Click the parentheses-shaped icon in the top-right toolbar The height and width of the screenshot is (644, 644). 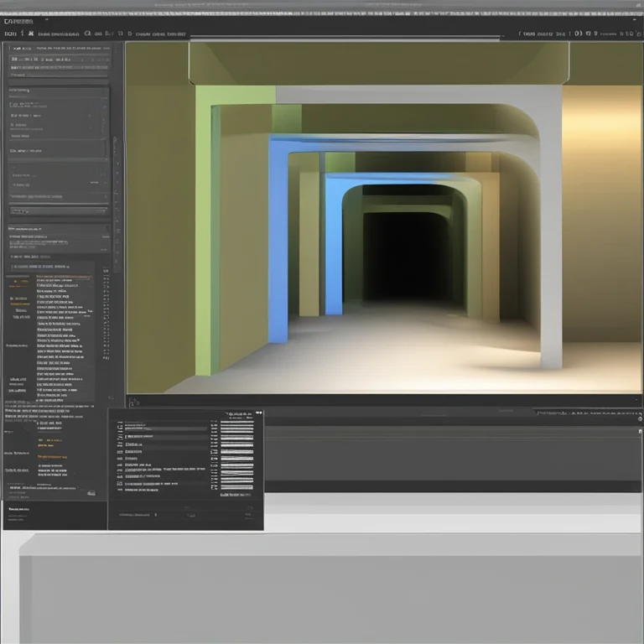coord(579,34)
